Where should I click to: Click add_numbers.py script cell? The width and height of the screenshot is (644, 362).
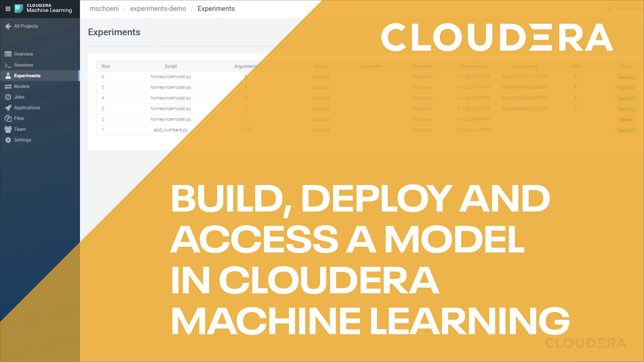[x=170, y=130]
